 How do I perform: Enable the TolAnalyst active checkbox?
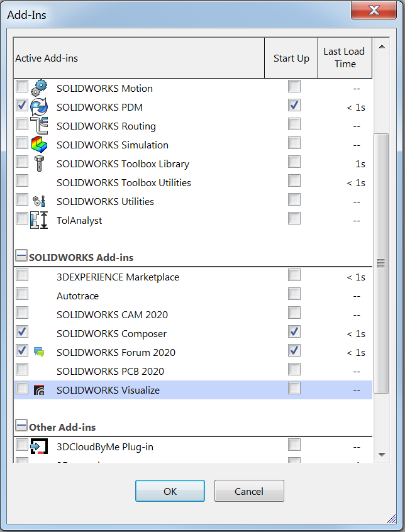(x=22, y=218)
